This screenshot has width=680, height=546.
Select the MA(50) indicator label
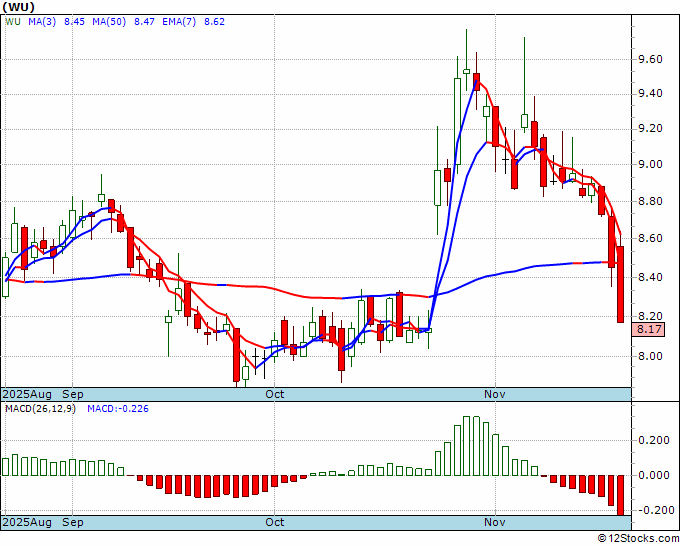point(109,22)
